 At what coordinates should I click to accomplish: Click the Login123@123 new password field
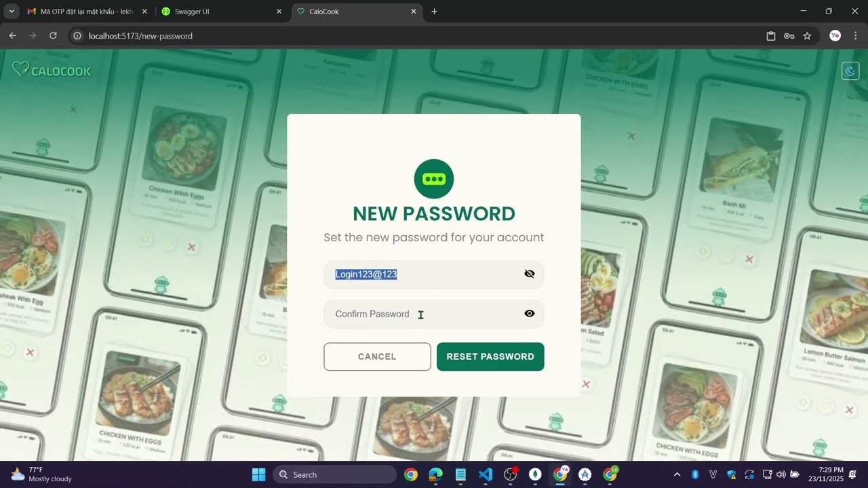[434, 274]
